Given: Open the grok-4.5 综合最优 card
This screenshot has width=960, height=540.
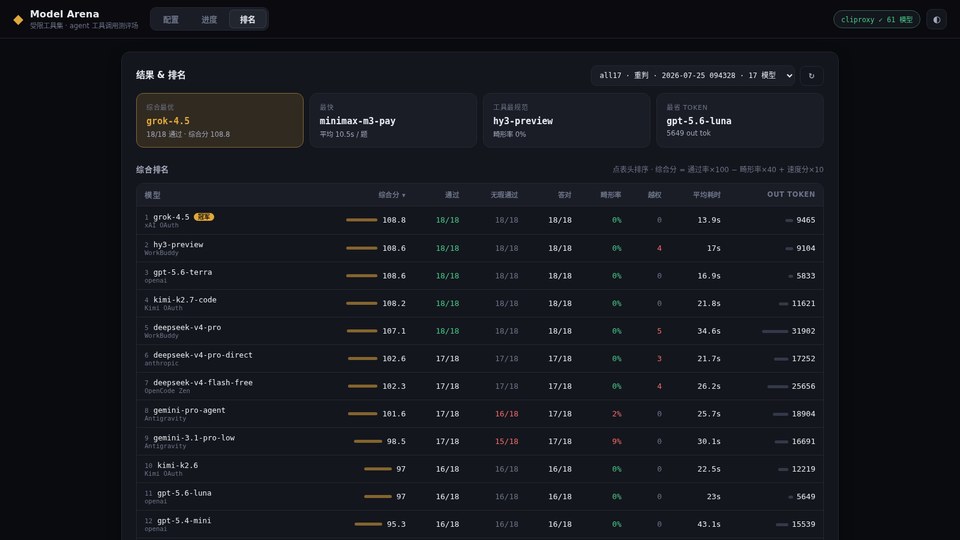Looking at the screenshot, I should [220, 120].
